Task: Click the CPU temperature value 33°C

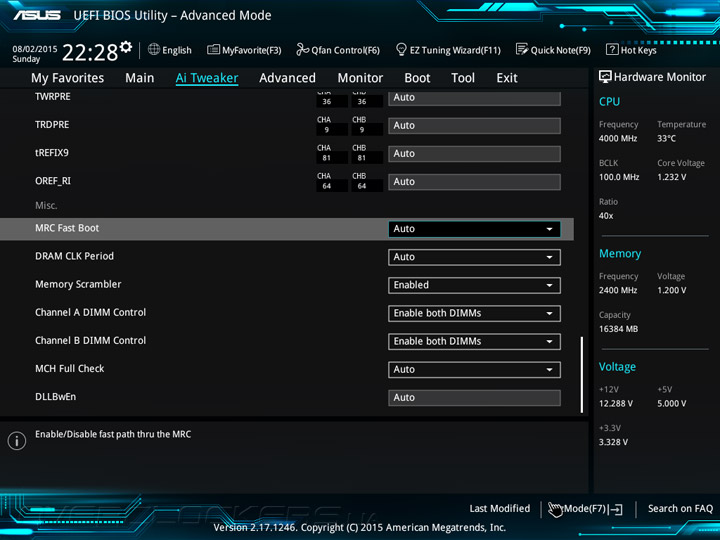Action: [666, 139]
